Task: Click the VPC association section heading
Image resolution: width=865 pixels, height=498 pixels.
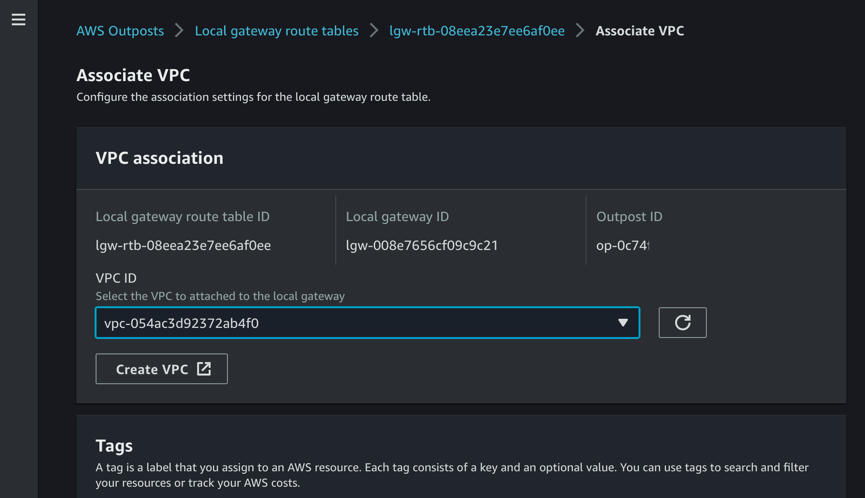Action: (x=159, y=158)
